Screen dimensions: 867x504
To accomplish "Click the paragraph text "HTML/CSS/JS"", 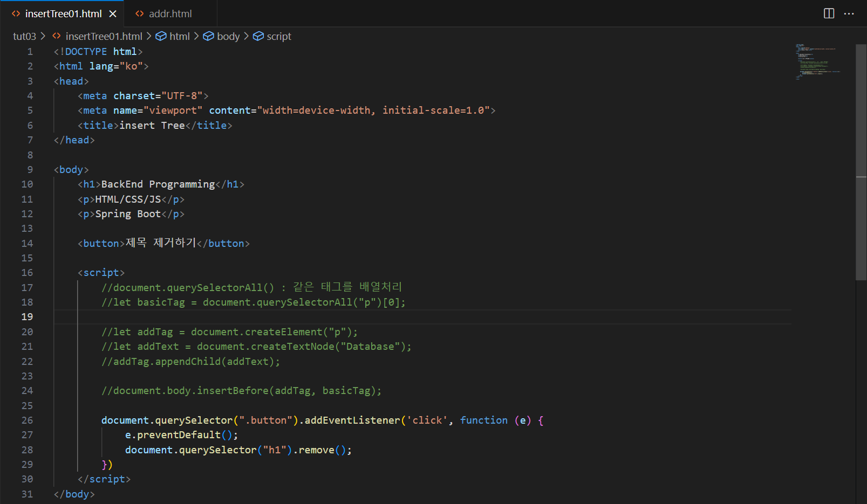I will [x=128, y=199].
